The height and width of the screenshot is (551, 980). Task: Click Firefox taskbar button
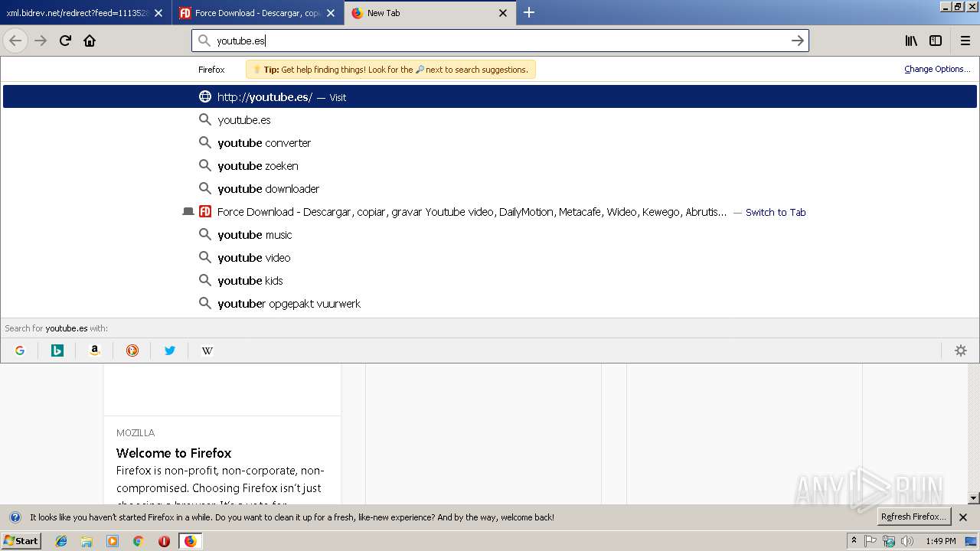[x=190, y=541]
